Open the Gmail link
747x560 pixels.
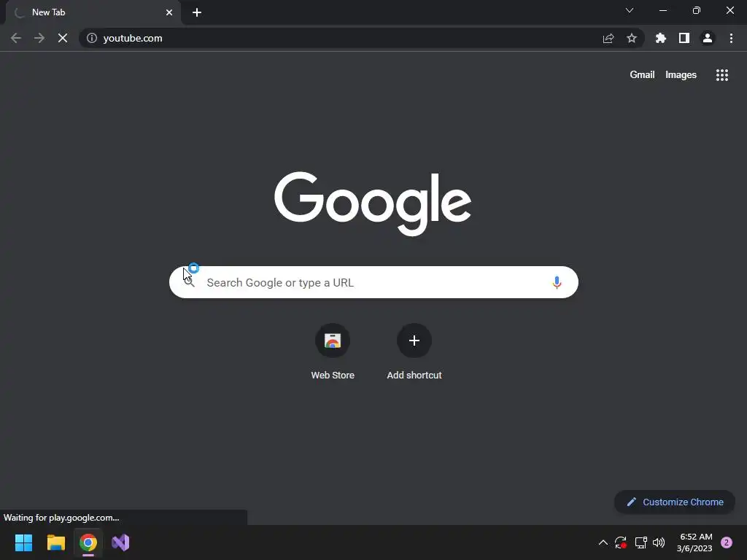[642, 75]
